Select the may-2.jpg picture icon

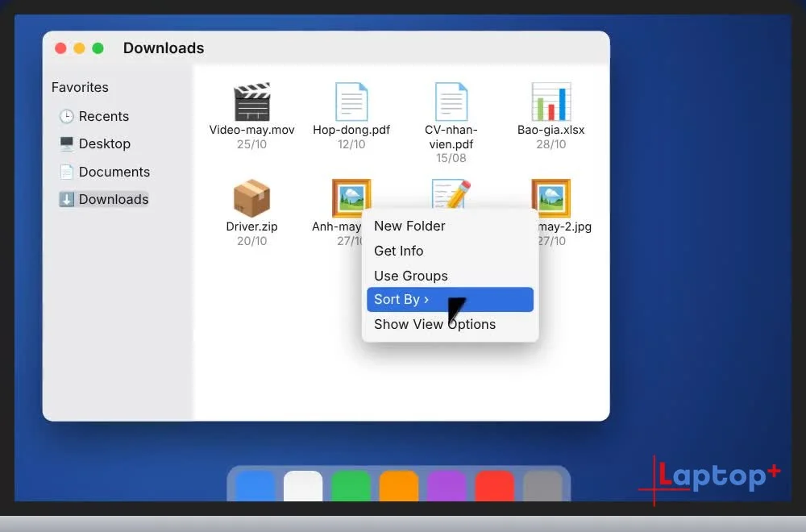click(x=551, y=197)
